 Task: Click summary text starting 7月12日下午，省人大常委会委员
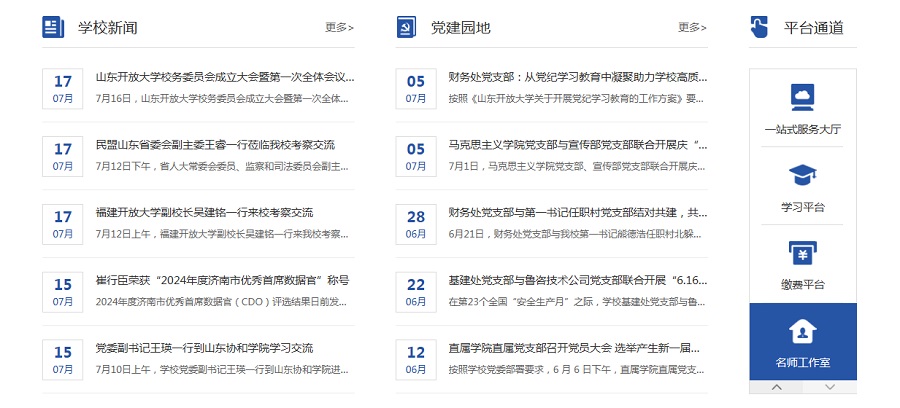click(222, 166)
